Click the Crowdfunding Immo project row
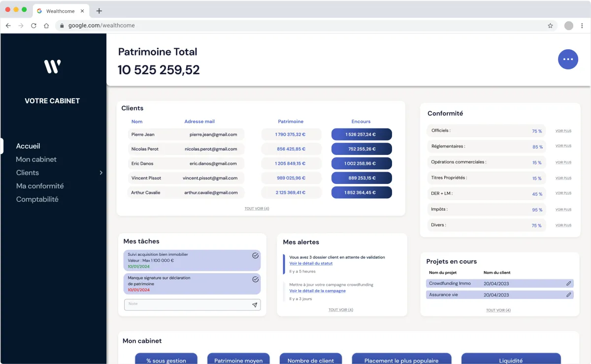The width and height of the screenshot is (591, 364). point(500,283)
